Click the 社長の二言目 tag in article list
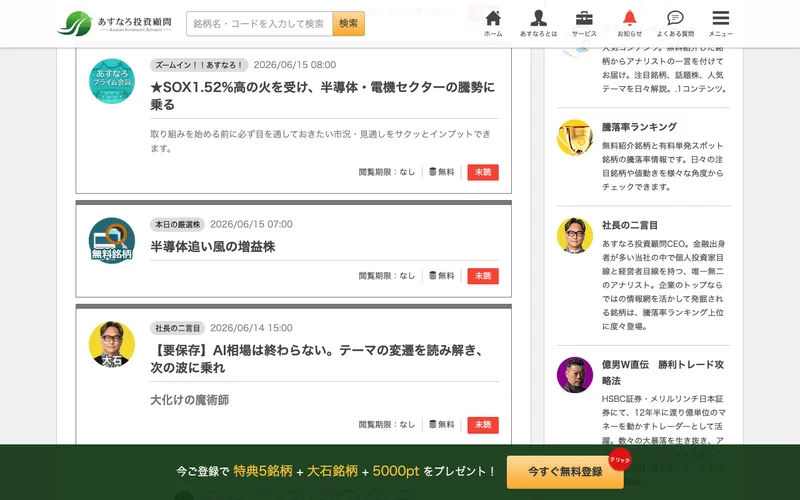Image resolution: width=800 pixels, height=500 pixels. pyautogui.click(x=177, y=328)
